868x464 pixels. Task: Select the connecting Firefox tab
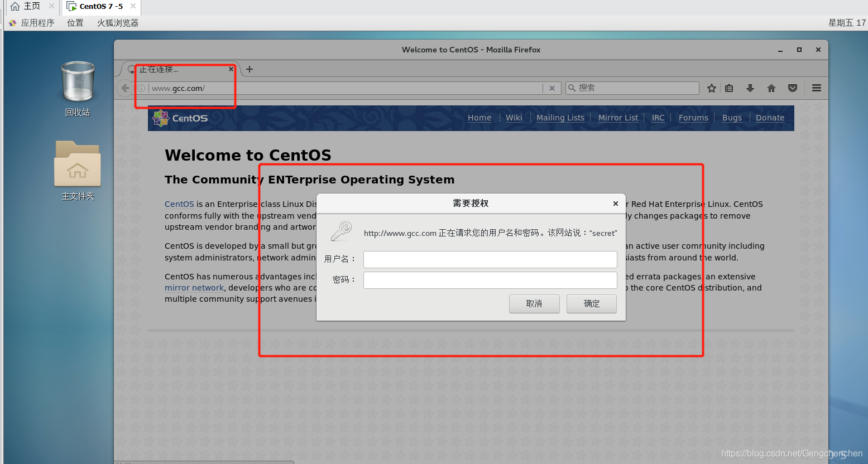point(180,69)
